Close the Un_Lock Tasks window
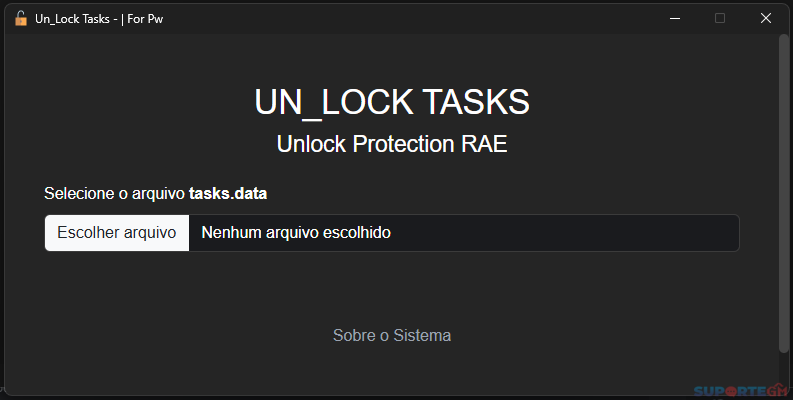 click(x=766, y=19)
